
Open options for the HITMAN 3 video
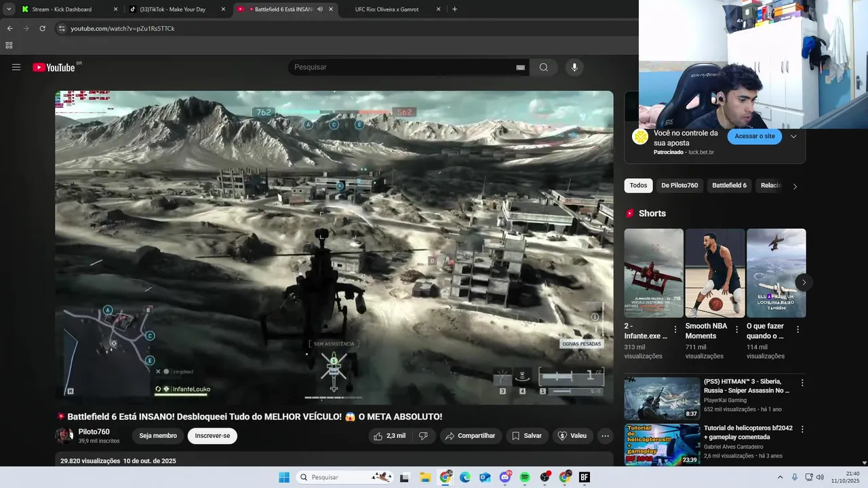(x=802, y=383)
